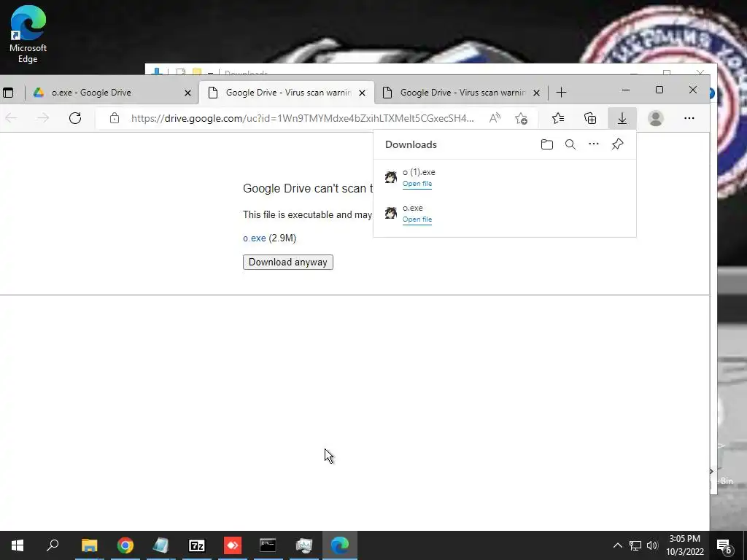Open downloads folder from Downloads panel
The image size is (747, 560).
tap(547, 144)
